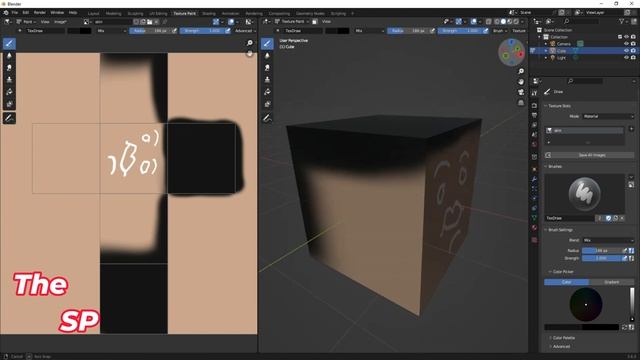Select the Smear tool in image editor
This screenshot has width=640, height=360.
point(9,68)
